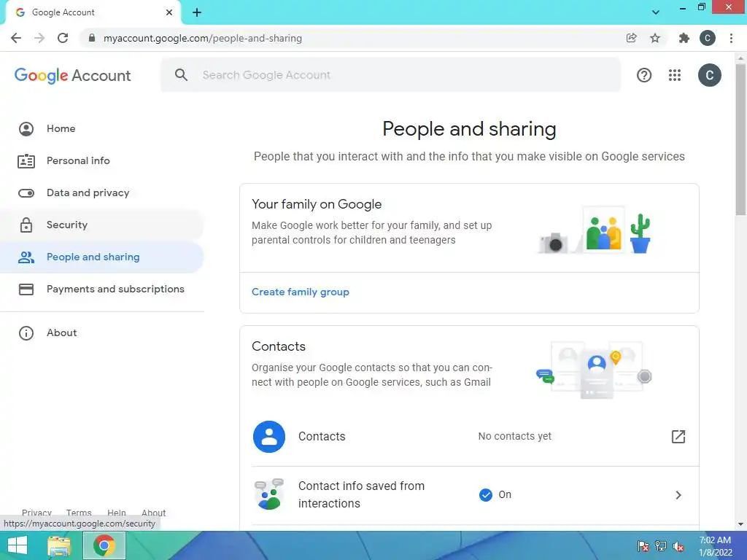The image size is (747, 560).
Task: Select People and sharing menu item
Action: click(102, 257)
